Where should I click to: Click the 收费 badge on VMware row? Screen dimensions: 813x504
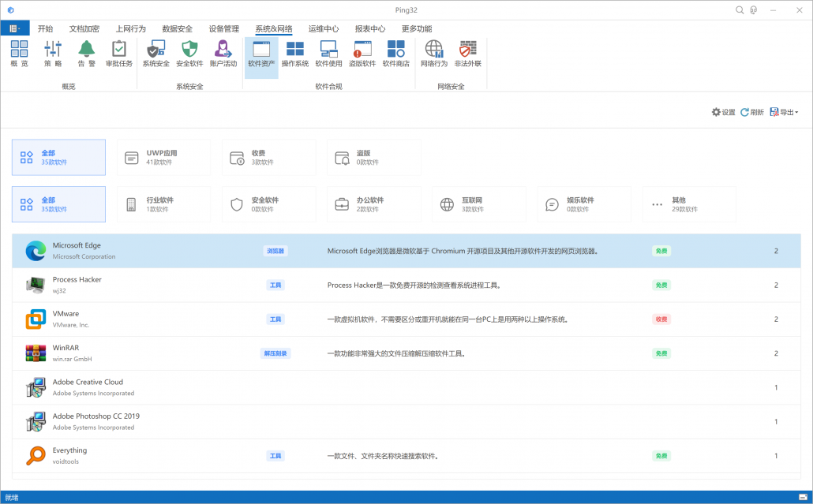pyautogui.click(x=661, y=319)
